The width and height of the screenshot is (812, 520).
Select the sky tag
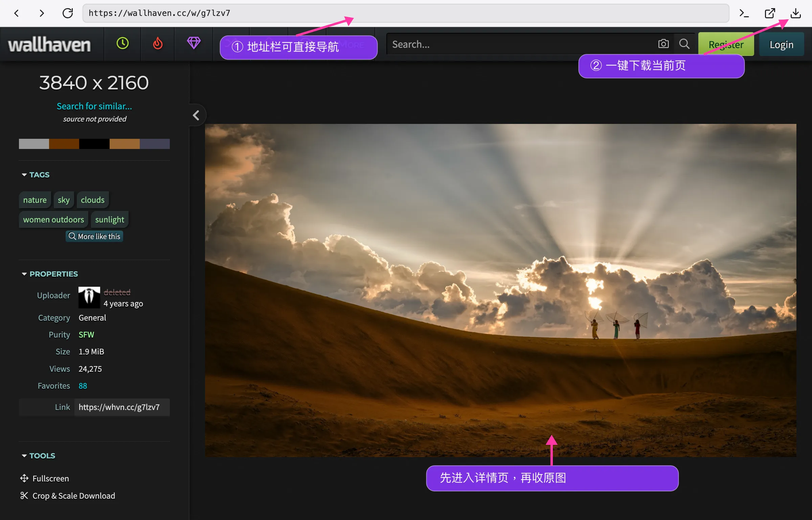pos(64,200)
